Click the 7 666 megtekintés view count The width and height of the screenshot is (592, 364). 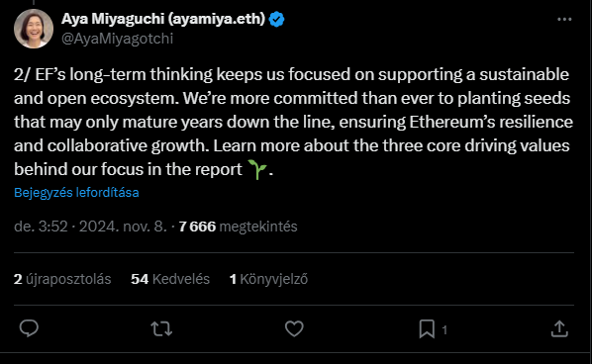click(x=239, y=227)
